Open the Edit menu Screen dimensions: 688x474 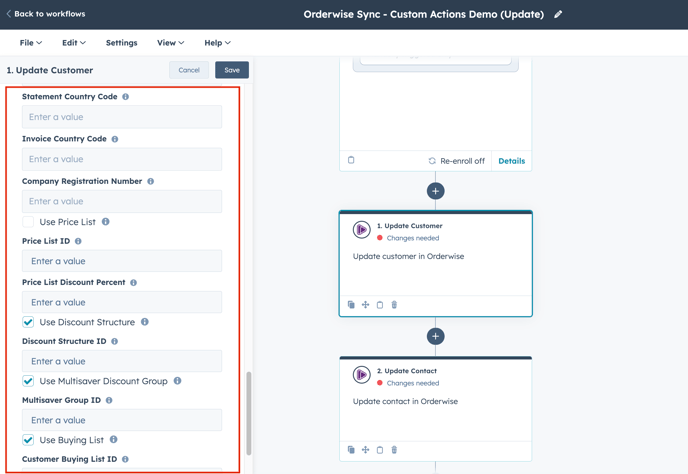[x=74, y=43]
